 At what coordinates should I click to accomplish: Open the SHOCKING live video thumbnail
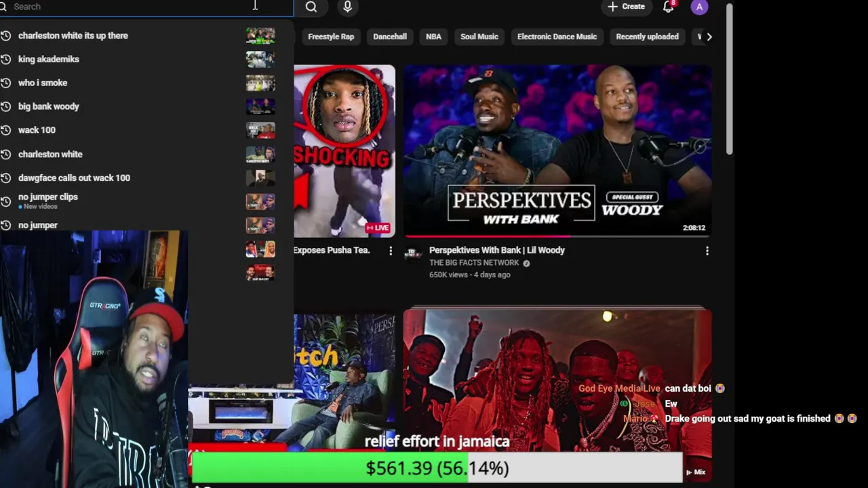pos(344,150)
